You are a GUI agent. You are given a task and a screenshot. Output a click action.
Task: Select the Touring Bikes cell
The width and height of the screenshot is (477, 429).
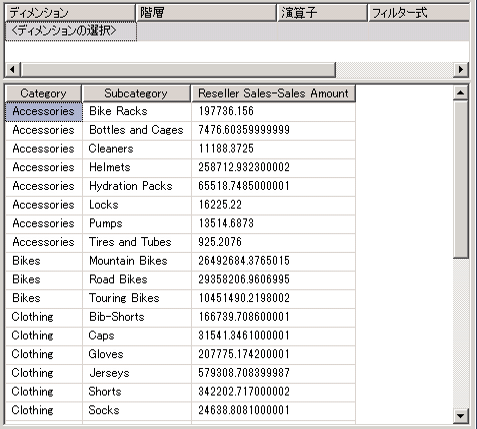(x=137, y=298)
